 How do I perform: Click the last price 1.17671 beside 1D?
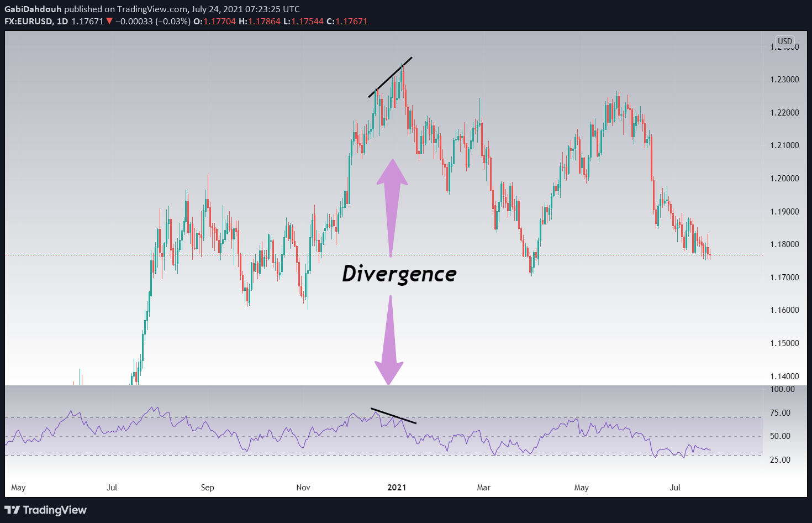coord(88,22)
